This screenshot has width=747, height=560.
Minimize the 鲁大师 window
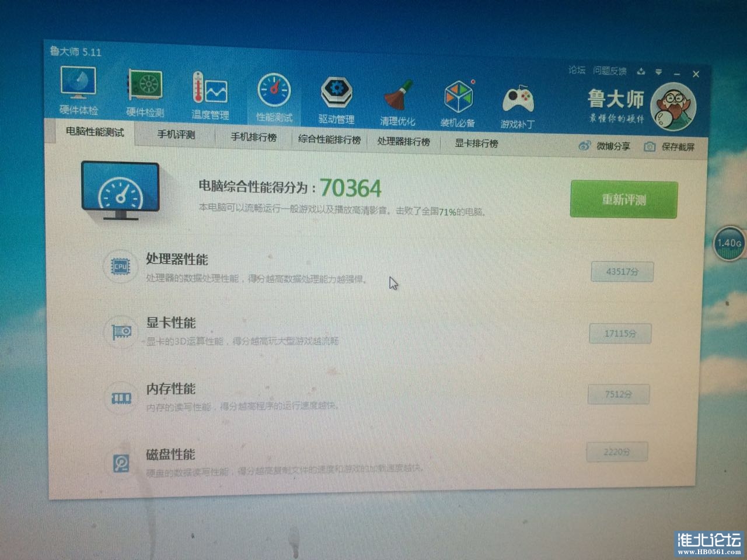(x=677, y=73)
